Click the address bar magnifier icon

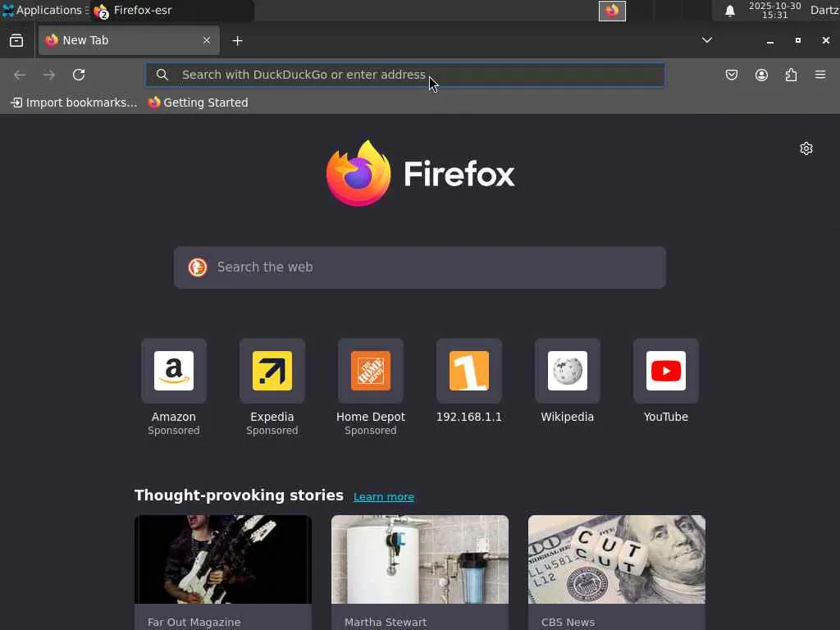pos(162,75)
